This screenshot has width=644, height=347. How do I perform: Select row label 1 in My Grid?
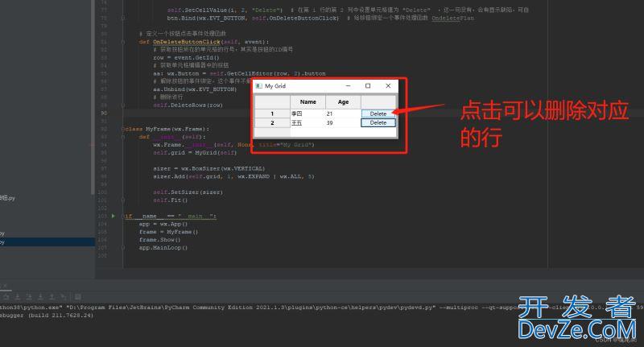[272, 114]
